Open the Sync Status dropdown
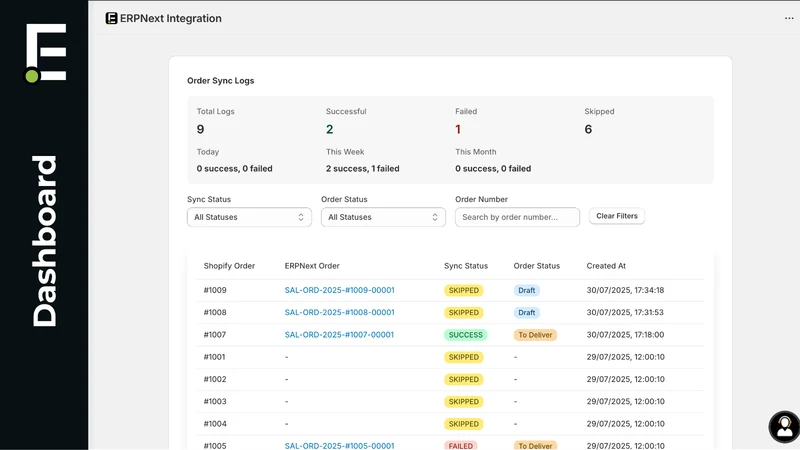This screenshot has width=800, height=450. (x=249, y=217)
